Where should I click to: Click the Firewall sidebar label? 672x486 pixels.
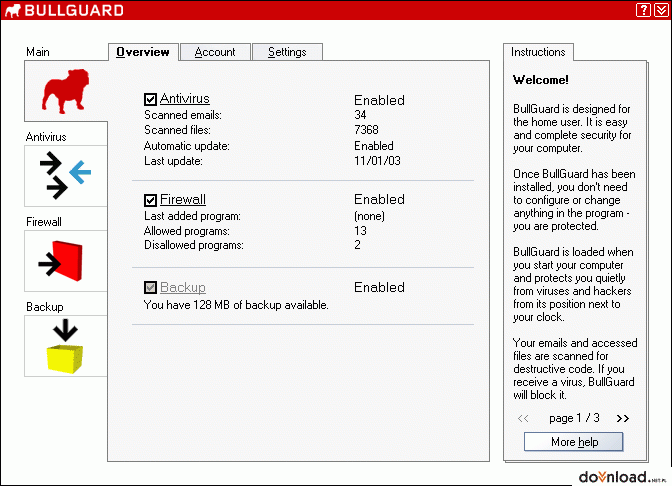(44, 222)
